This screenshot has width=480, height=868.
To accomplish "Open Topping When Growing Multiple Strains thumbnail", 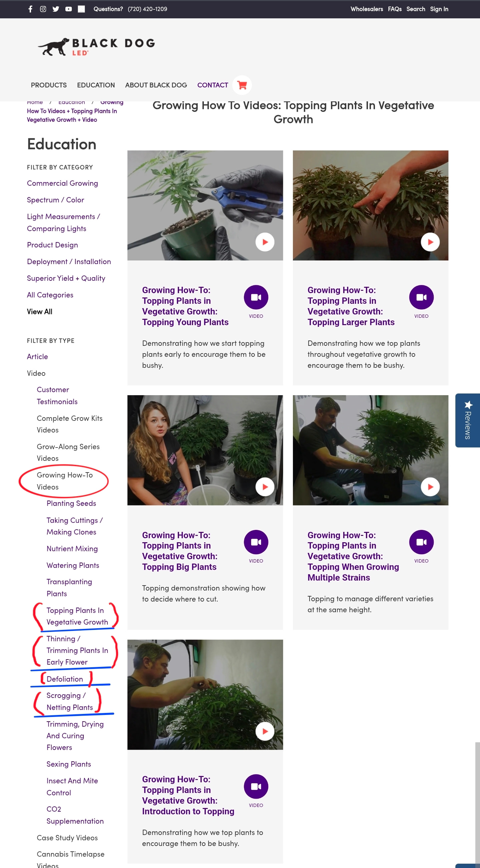I will point(370,450).
